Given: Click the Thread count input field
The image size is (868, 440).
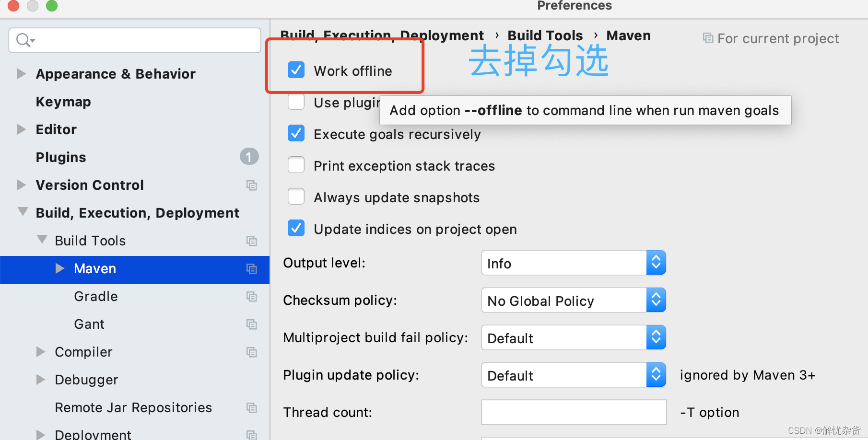Looking at the screenshot, I should [573, 412].
